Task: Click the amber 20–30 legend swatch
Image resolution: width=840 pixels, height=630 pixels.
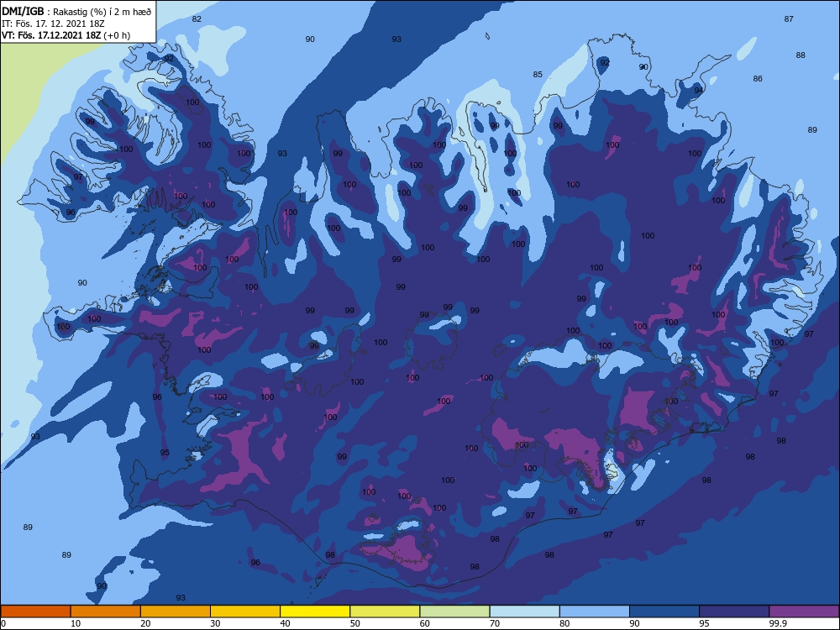Action: click(176, 612)
